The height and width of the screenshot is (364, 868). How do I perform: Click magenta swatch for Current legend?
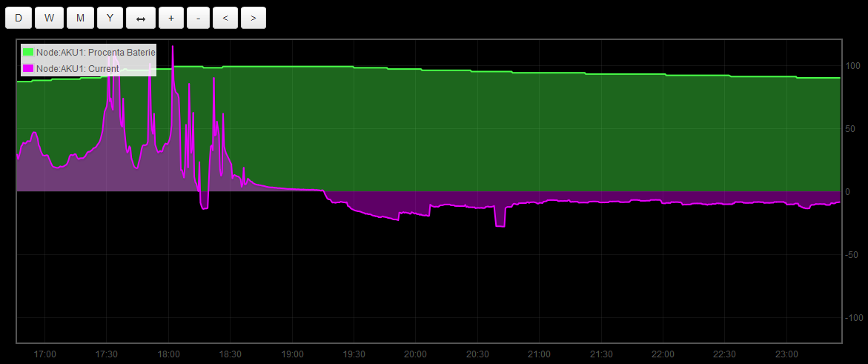click(28, 69)
